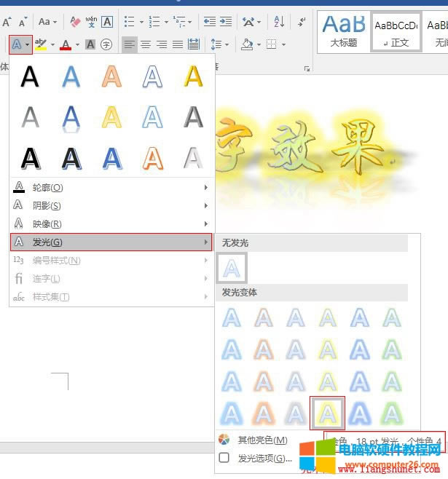The height and width of the screenshot is (479, 448).
Task: Click the Text Highlight Color marker icon
Action: [x=41, y=44]
